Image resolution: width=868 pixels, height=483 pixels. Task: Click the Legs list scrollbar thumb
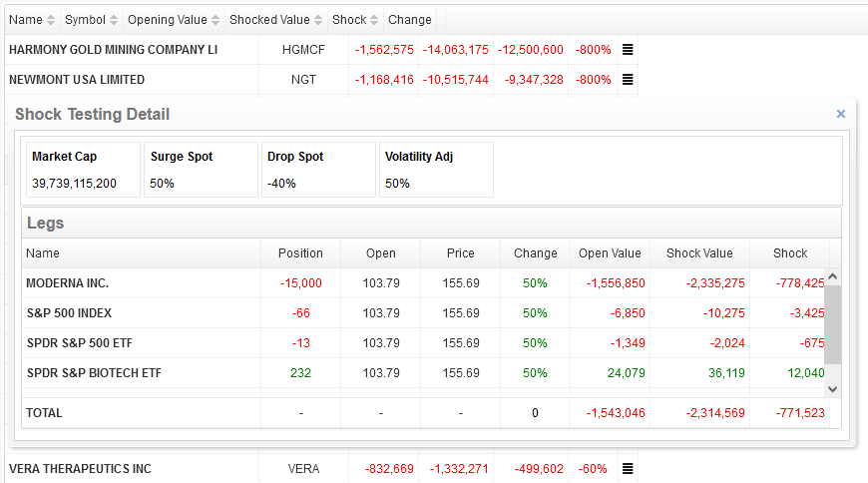[x=832, y=324]
